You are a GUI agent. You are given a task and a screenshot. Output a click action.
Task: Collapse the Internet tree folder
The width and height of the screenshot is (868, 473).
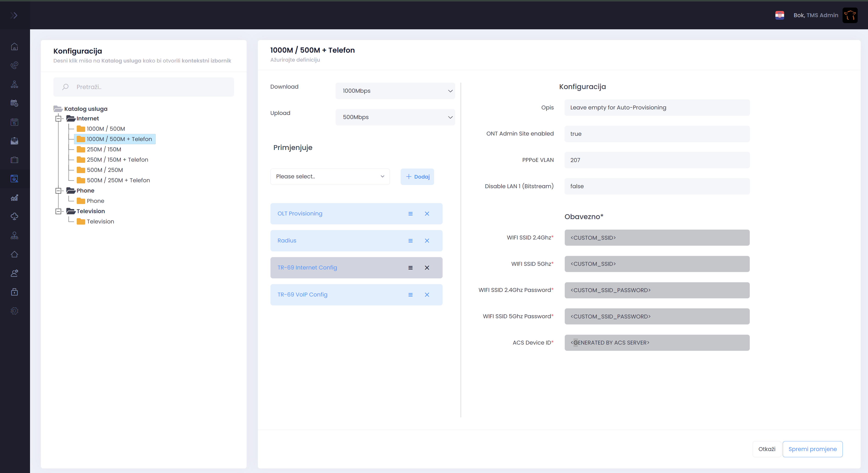coord(58,119)
